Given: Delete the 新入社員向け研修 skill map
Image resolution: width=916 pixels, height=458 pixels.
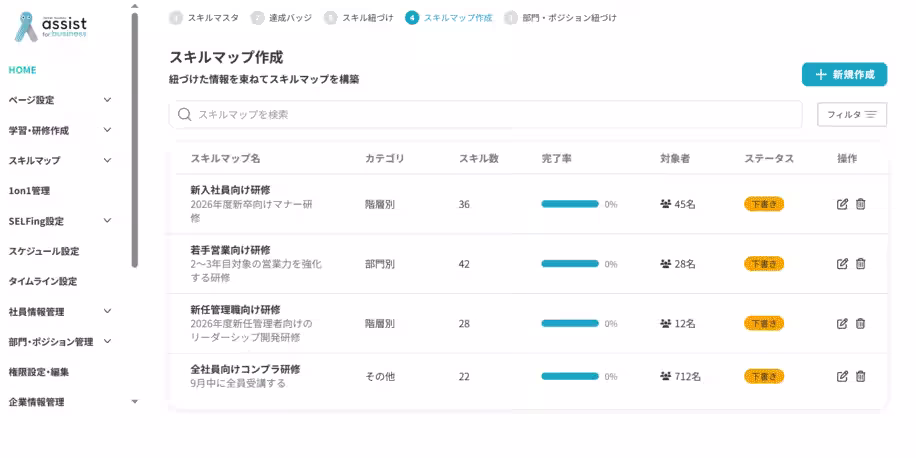Looking at the screenshot, I should [x=861, y=204].
